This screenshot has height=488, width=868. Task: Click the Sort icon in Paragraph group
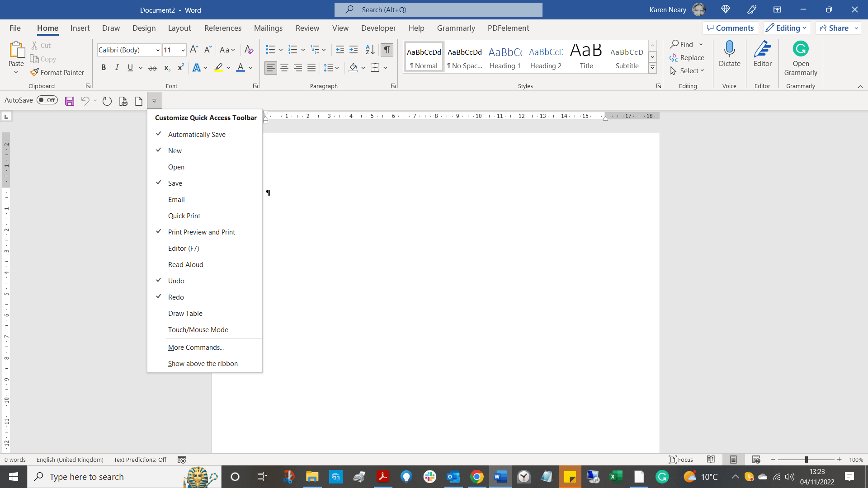tap(370, 50)
